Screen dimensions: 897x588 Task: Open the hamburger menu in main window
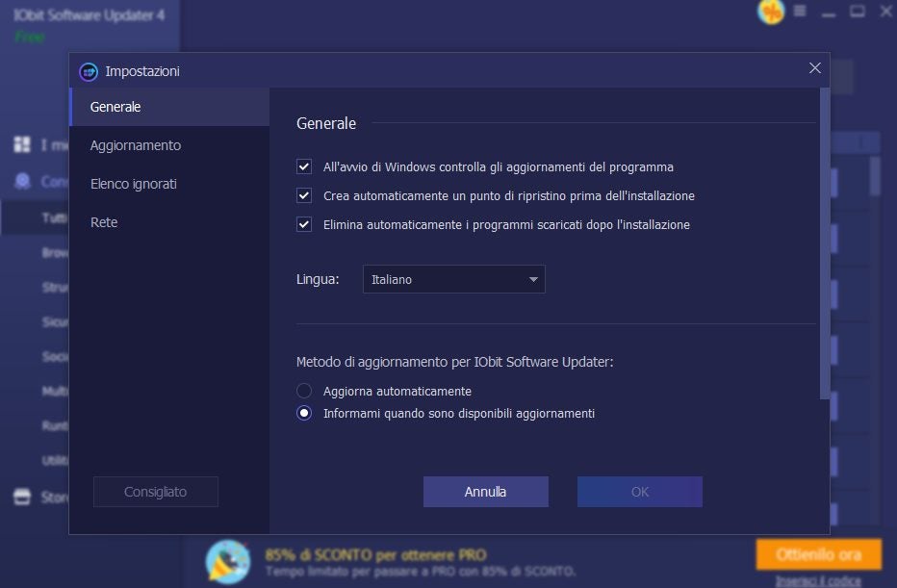click(x=800, y=12)
